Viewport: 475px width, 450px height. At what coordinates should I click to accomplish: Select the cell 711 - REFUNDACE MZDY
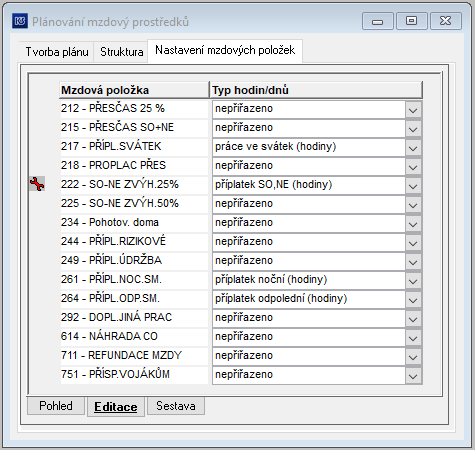point(134,356)
